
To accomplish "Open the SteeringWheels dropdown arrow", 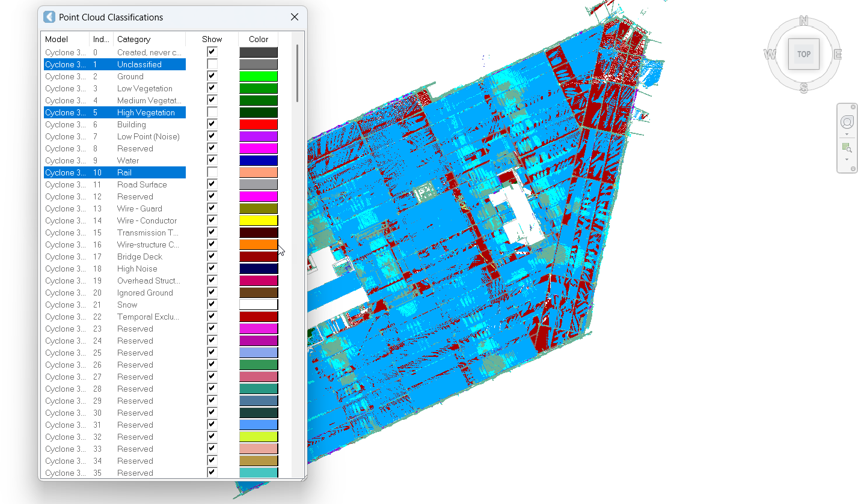I will (847, 134).
